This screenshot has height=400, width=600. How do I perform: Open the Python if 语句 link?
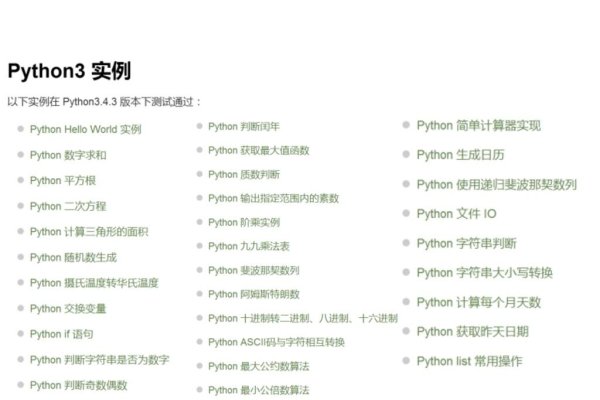click(x=61, y=334)
